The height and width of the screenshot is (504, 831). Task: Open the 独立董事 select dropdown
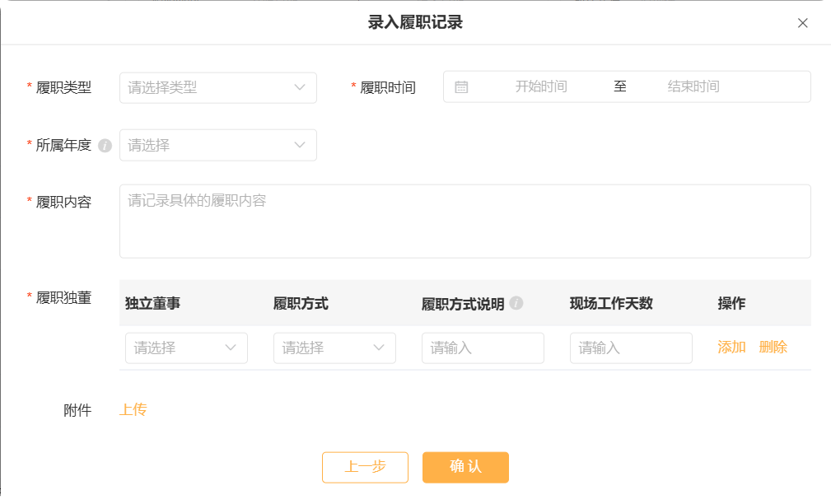(x=186, y=348)
